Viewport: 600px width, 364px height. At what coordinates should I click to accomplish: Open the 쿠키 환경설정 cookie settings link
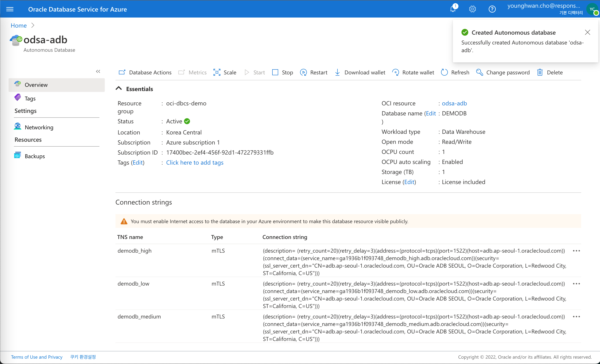83,357
